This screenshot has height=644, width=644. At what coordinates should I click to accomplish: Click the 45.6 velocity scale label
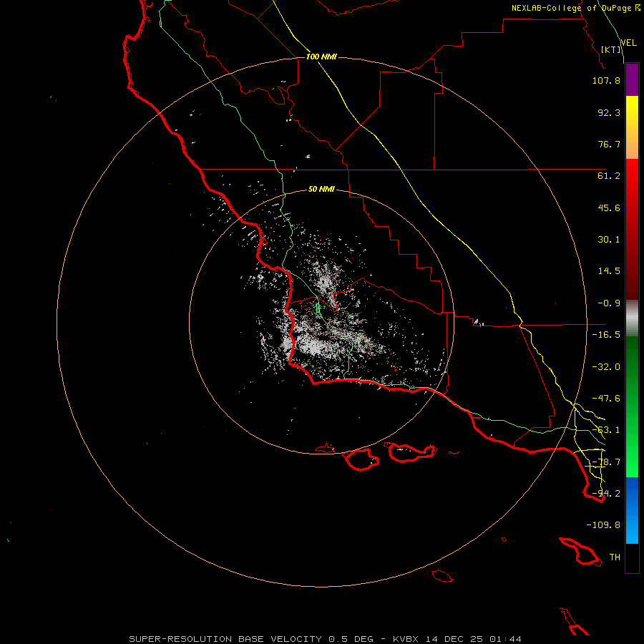coord(609,208)
